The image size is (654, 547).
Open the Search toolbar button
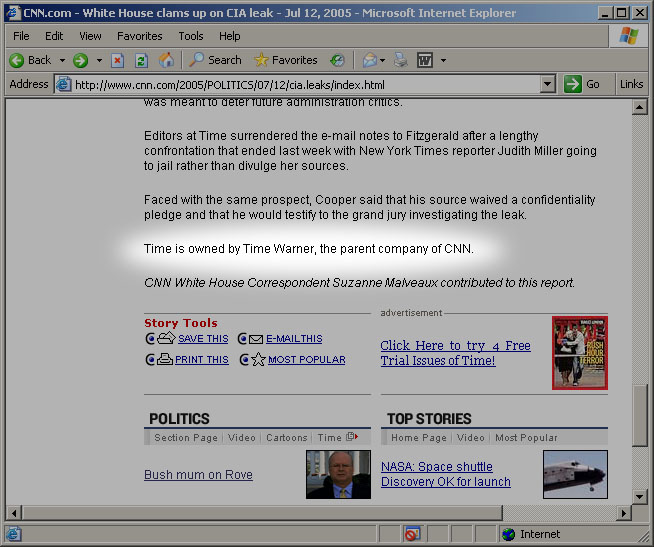[x=215, y=60]
